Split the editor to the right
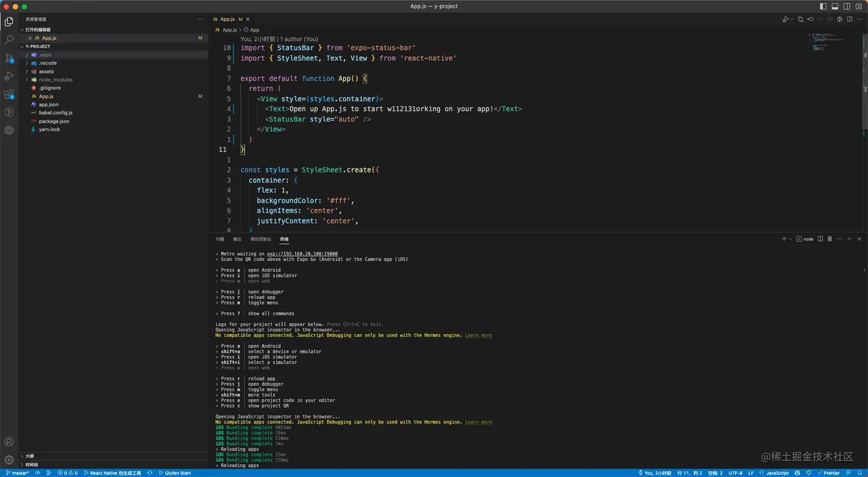 click(x=849, y=19)
